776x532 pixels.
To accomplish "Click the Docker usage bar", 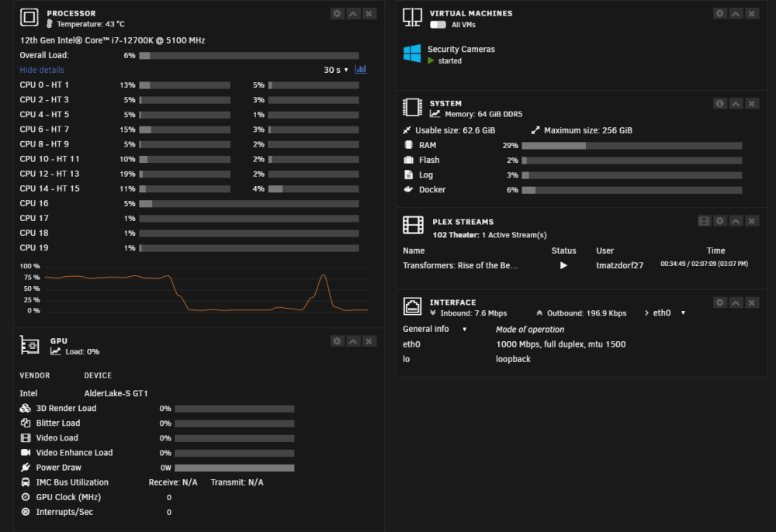I will (632, 190).
